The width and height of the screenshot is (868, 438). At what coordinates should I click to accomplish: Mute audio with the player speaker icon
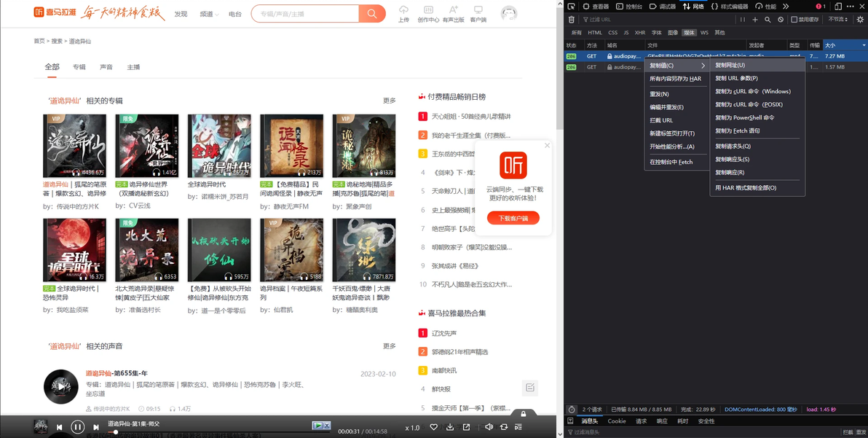(489, 427)
